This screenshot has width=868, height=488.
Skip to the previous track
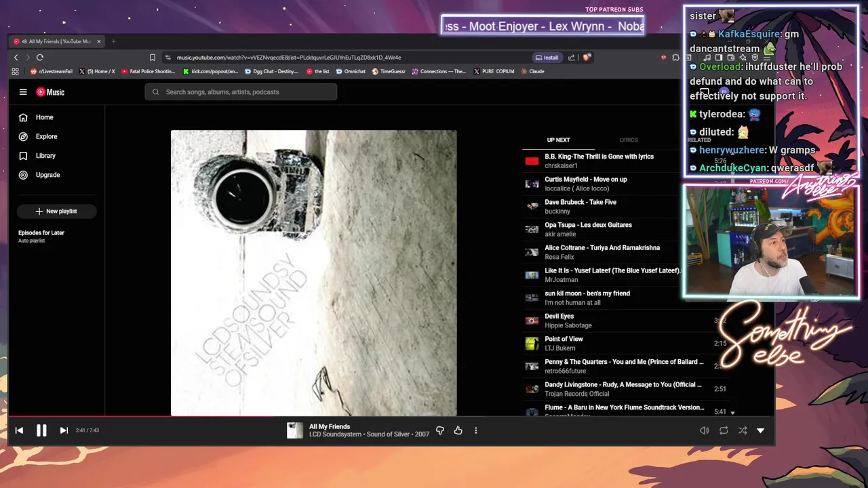[x=19, y=430]
